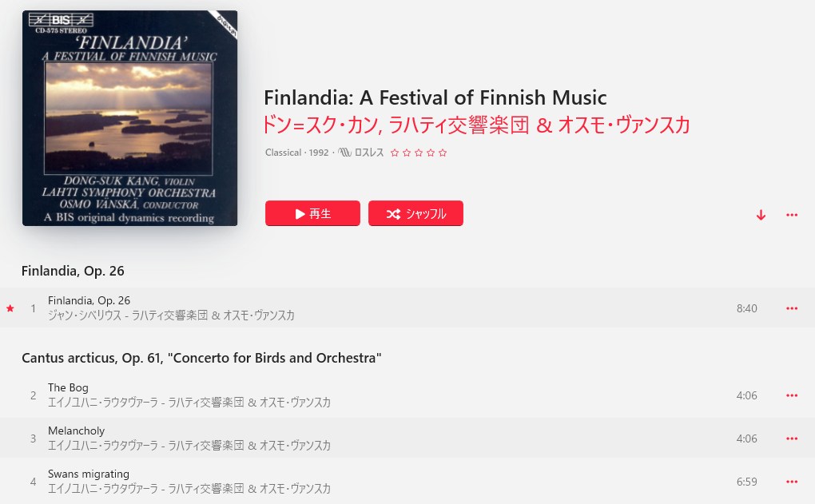Viewport: 815px width, 504px height.
Task: Toggle the red favorite star on track 1
Action: click(x=10, y=308)
